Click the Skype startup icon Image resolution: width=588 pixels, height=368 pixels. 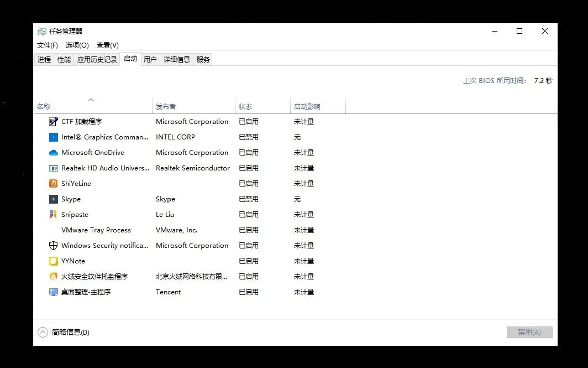(53, 199)
